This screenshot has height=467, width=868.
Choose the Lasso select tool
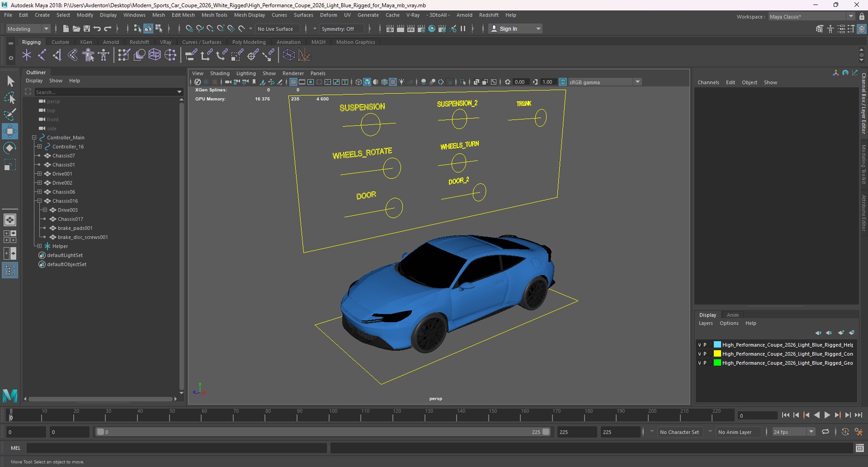(10, 98)
